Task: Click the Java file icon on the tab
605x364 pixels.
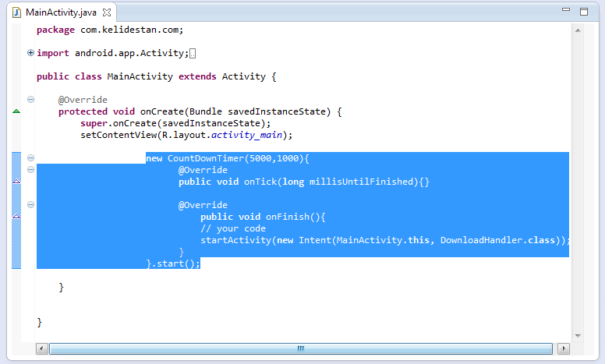Action: [17, 12]
